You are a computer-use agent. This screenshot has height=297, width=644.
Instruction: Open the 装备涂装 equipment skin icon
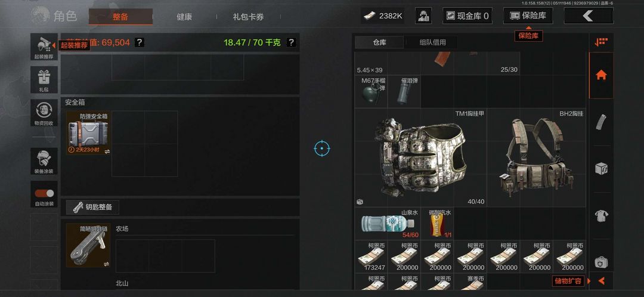pos(44,161)
